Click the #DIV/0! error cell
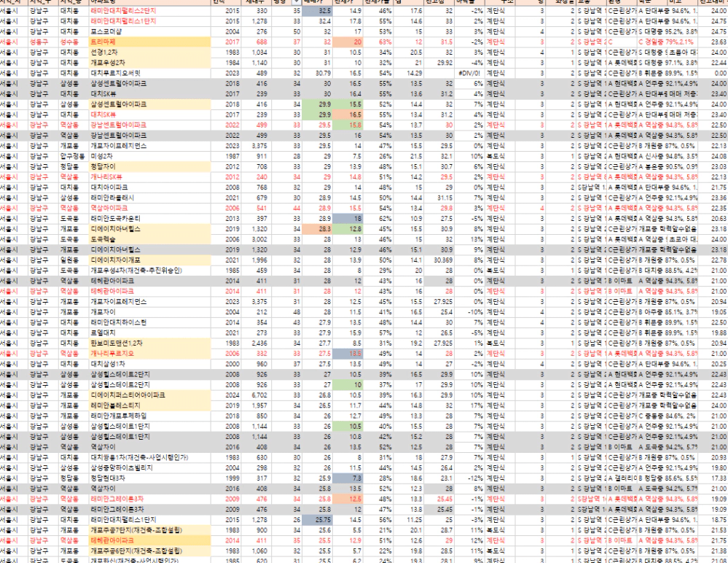Image resolution: width=728 pixels, height=563 pixels. pos(469,73)
